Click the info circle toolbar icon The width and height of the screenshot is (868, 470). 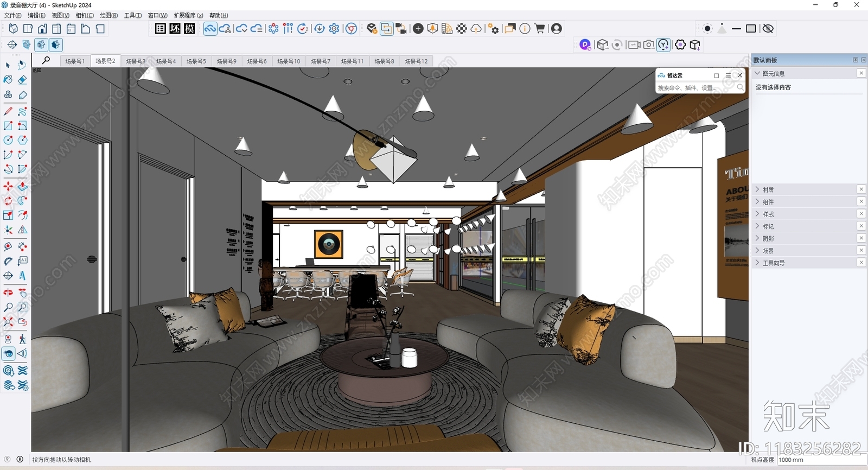click(x=525, y=29)
